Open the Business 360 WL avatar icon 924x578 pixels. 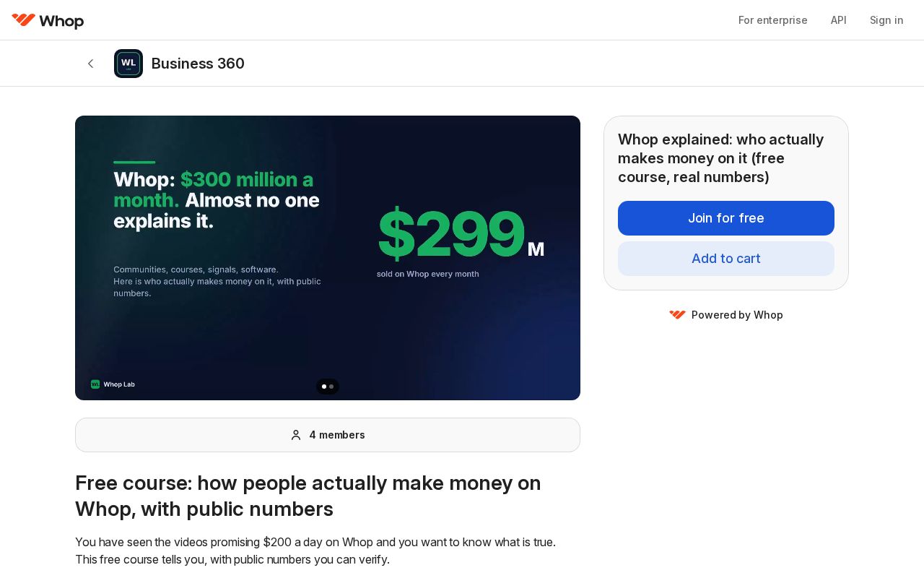point(128,64)
